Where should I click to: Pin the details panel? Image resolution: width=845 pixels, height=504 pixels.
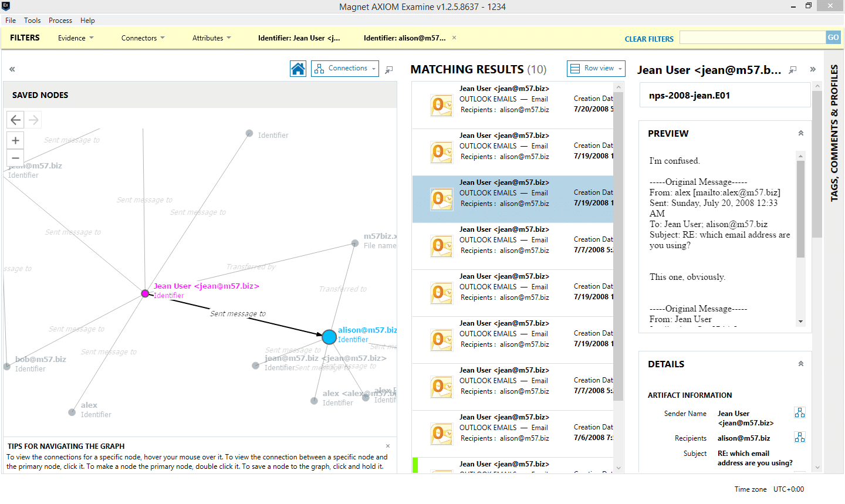pyautogui.click(x=793, y=70)
